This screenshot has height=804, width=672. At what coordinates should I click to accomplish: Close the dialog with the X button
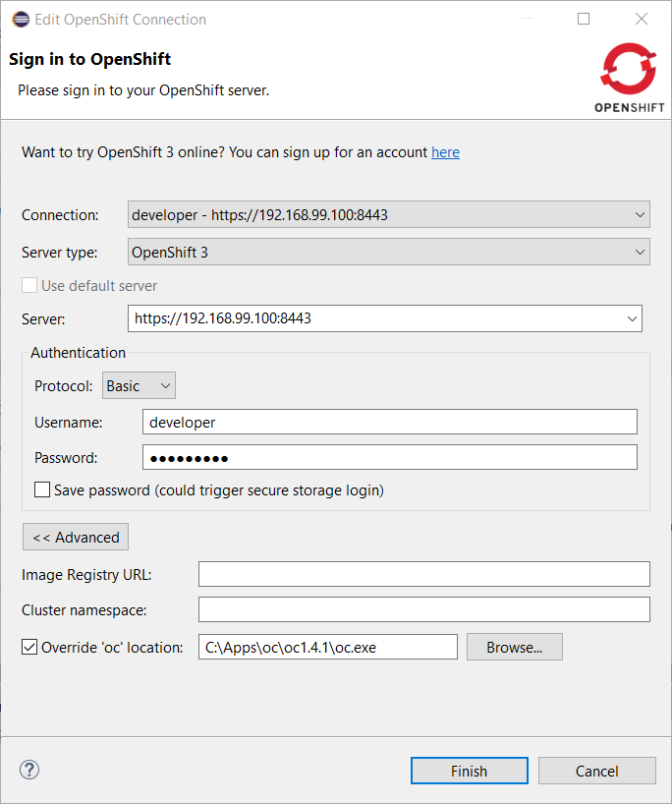click(642, 19)
